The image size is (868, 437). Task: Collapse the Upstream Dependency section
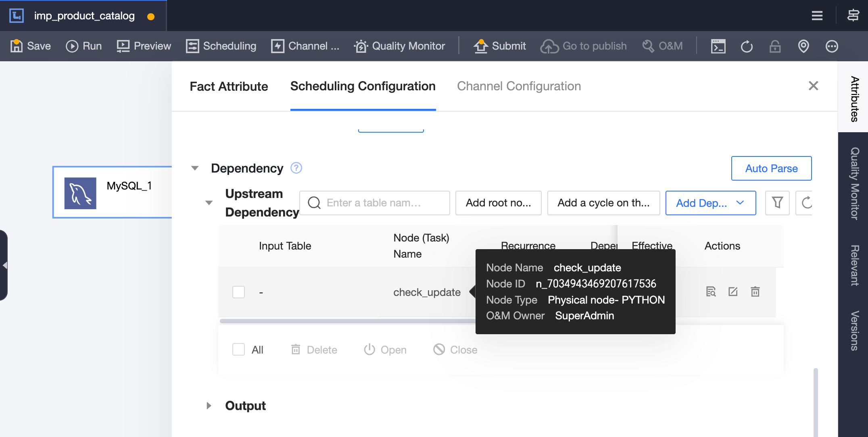(209, 203)
